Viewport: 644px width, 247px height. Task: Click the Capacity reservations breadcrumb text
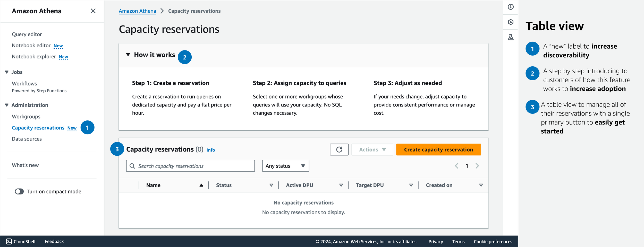(x=194, y=11)
